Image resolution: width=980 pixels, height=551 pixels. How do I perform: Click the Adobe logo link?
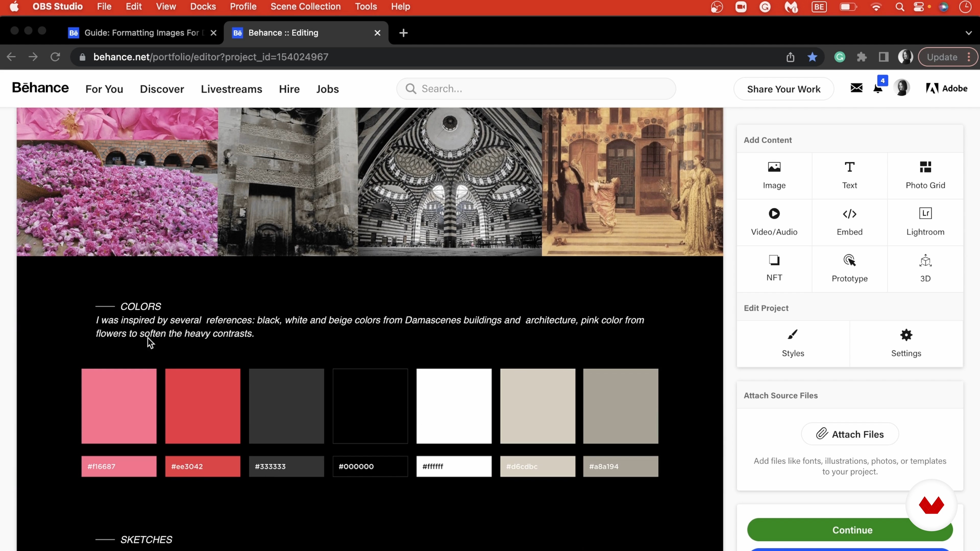click(946, 89)
